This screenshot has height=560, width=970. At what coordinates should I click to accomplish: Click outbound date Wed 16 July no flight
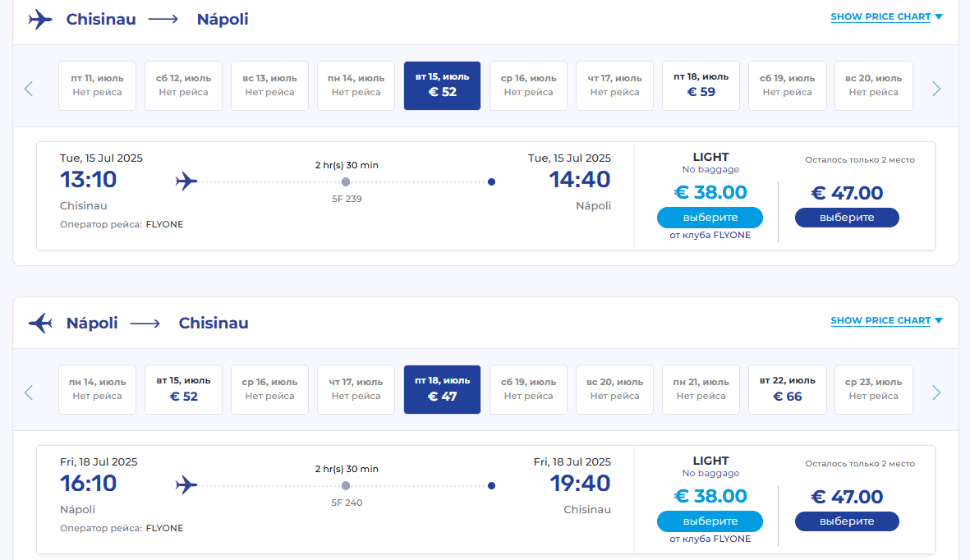tap(528, 85)
